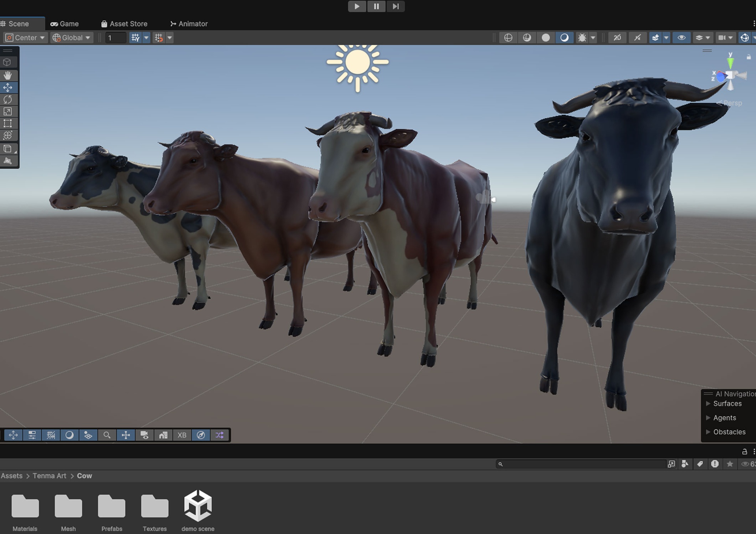The image size is (756, 534).
Task: Click the camera-with-eye overlay button
Action: coord(145,435)
